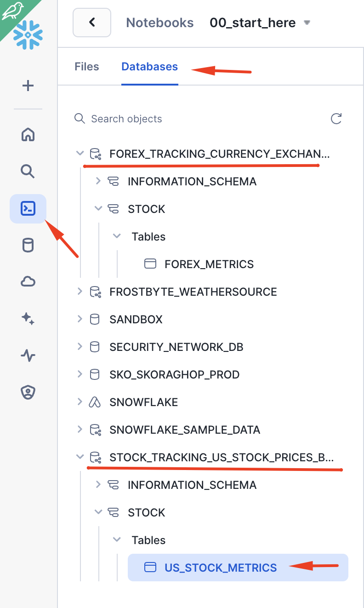Open the AI features sparkle icon

(28, 318)
